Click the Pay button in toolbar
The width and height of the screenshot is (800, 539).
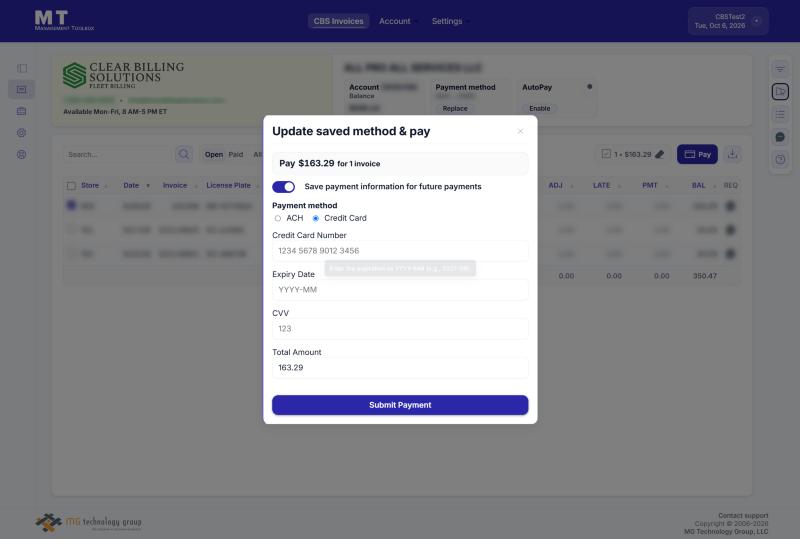697,154
